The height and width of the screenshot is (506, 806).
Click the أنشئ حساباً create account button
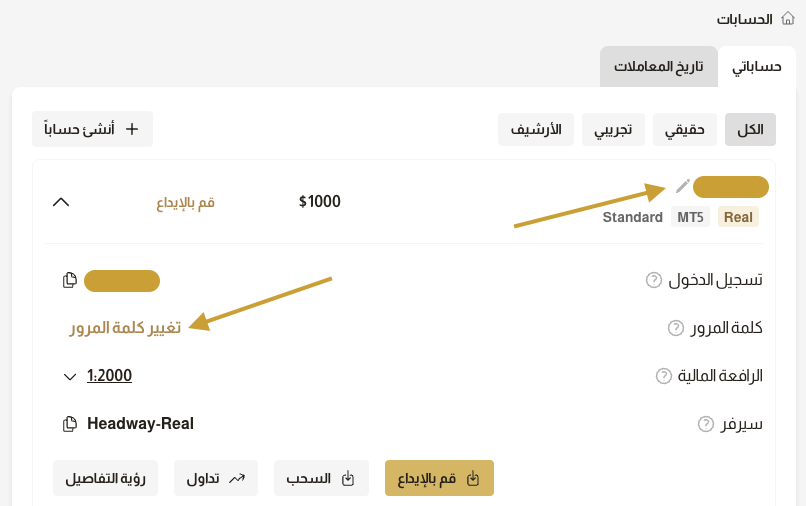92,129
